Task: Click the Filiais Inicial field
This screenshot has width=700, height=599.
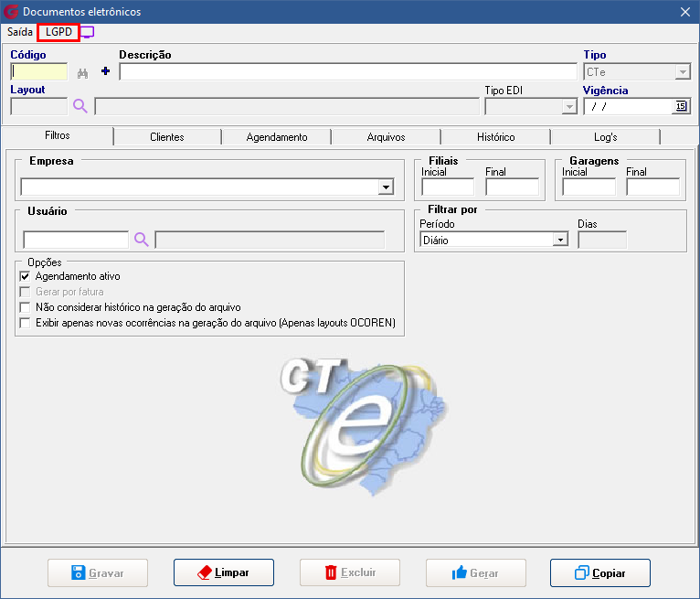Action: [x=447, y=187]
